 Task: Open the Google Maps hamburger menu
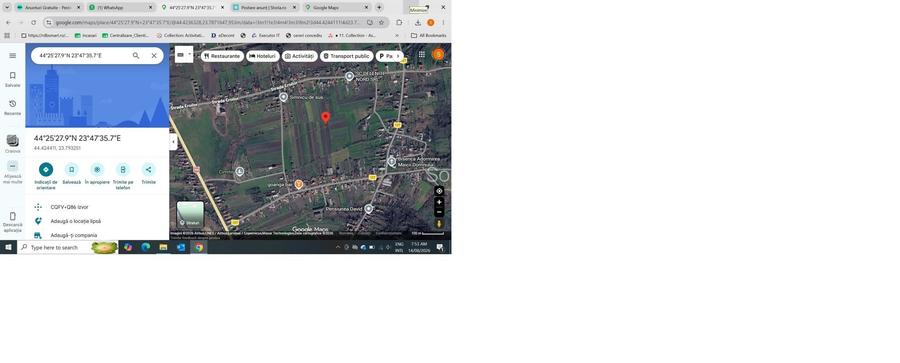13,56
